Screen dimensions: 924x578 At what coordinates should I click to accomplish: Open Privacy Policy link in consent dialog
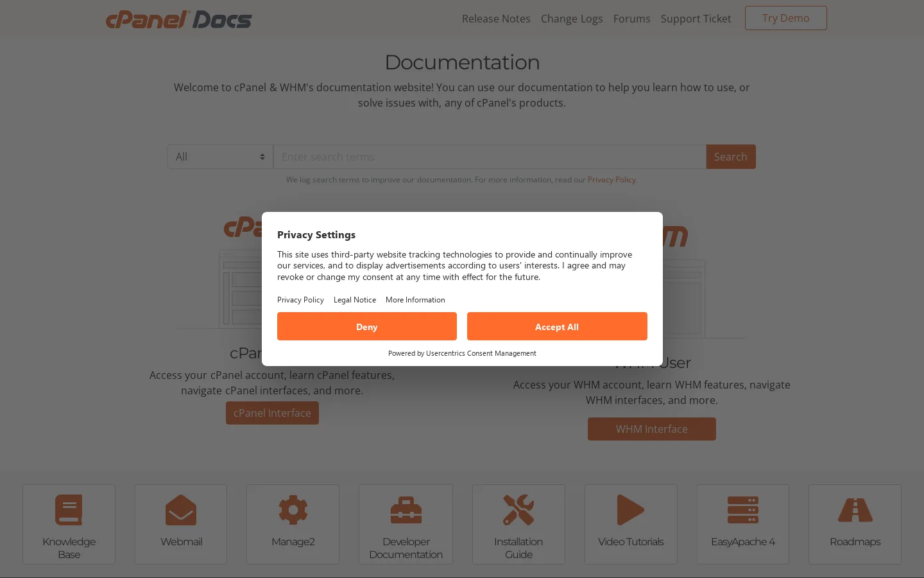point(300,300)
